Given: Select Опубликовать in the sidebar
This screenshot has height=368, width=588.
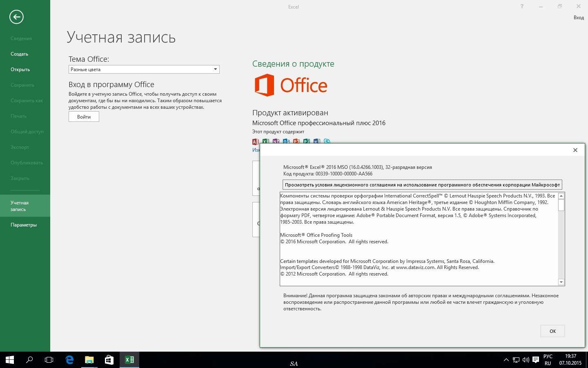Looking at the screenshot, I should coord(27,163).
